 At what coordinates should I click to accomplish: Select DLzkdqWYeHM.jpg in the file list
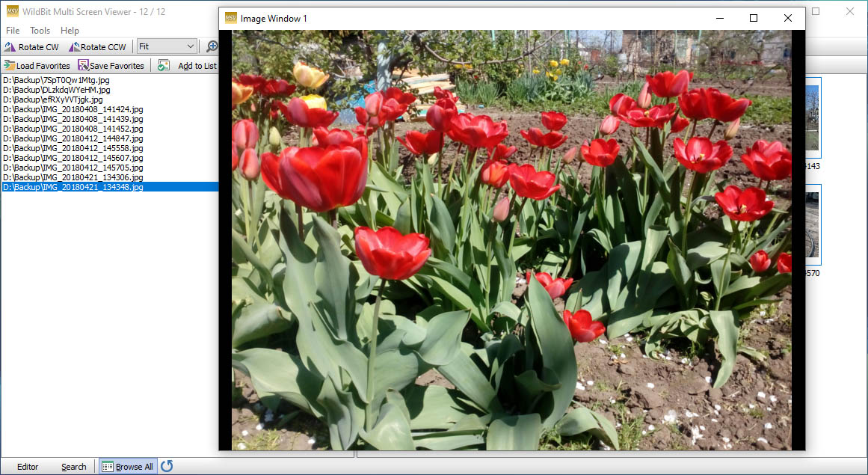pyautogui.click(x=57, y=90)
